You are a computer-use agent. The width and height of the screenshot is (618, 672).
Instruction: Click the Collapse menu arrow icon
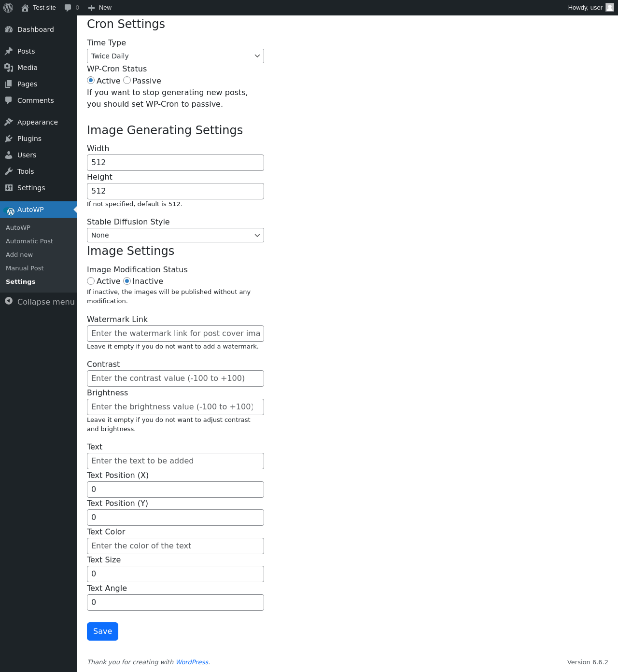tap(9, 301)
